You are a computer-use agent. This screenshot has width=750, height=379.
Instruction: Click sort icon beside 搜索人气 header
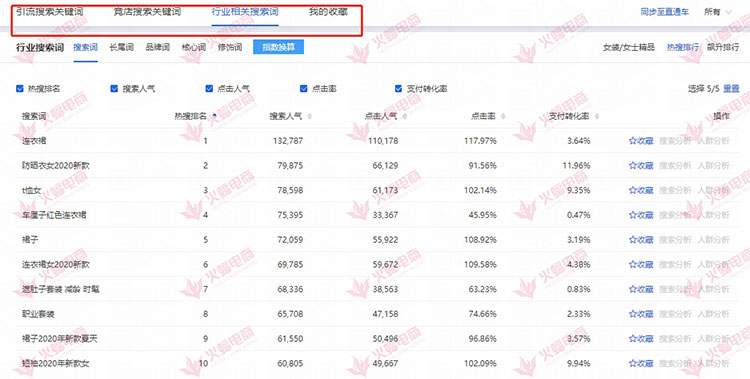(309, 116)
